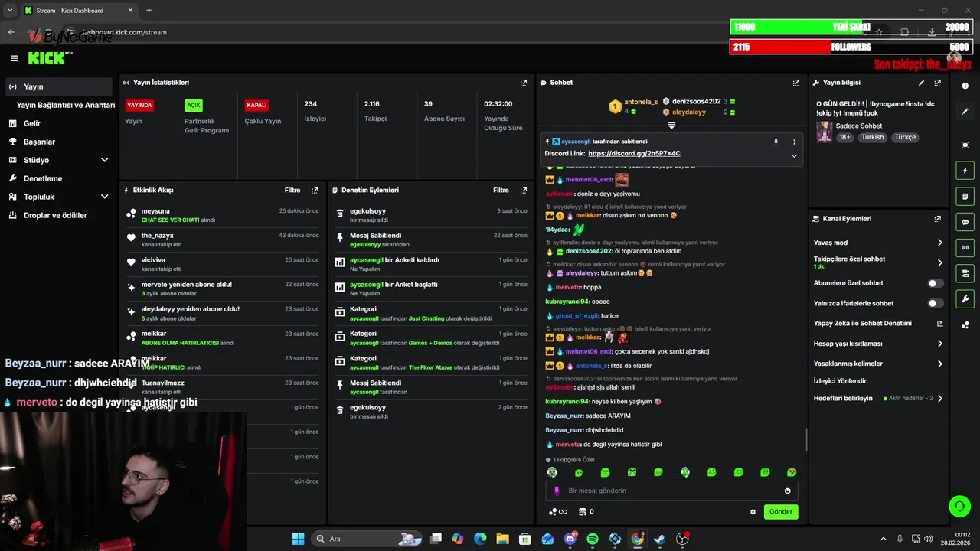Open Takipçilere özel sohbet options chevron

click(940, 262)
